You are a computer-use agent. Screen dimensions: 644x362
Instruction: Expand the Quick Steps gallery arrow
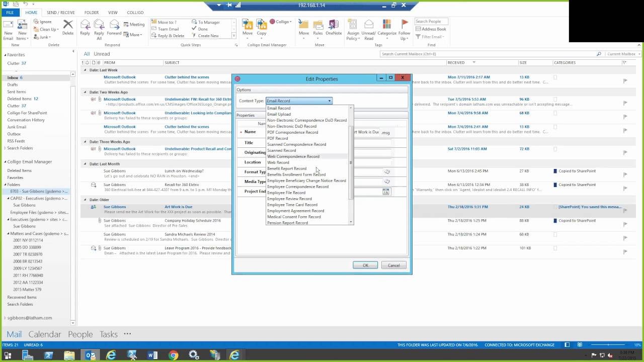[x=234, y=36]
